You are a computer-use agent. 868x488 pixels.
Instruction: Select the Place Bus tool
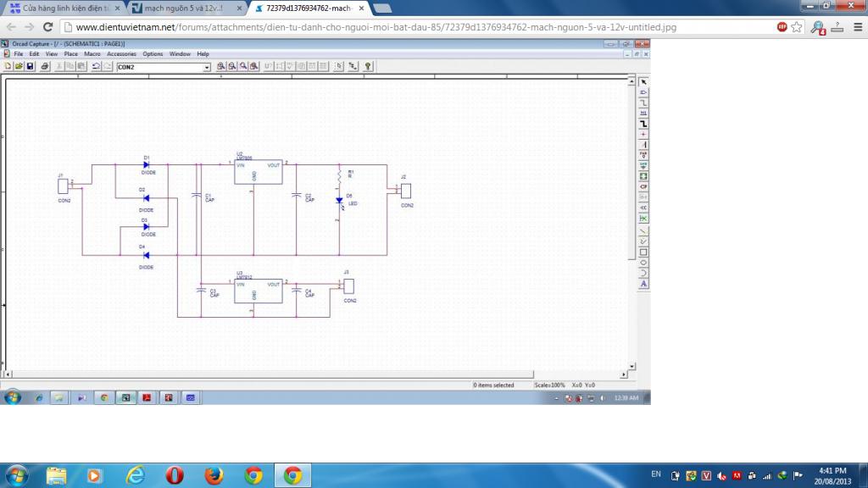coord(643,124)
